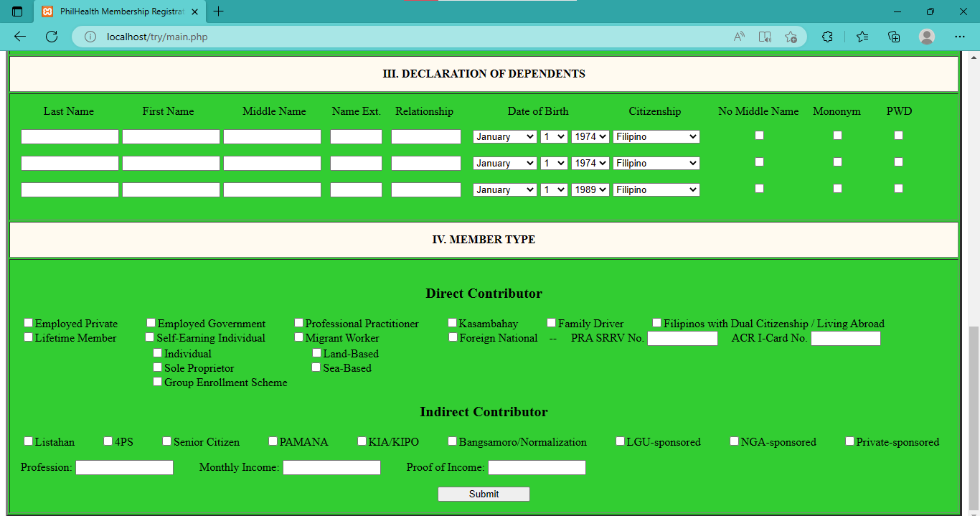This screenshot has height=516, width=980.
Task: Click the Submit button
Action: coord(483,494)
